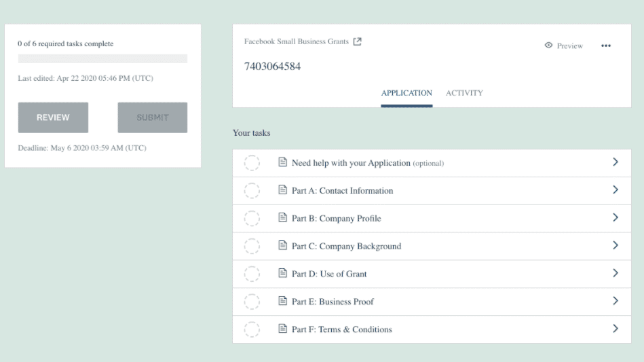Open the external link icon beside Facebook Small Business Grants
The width and height of the screenshot is (644, 362).
point(358,41)
